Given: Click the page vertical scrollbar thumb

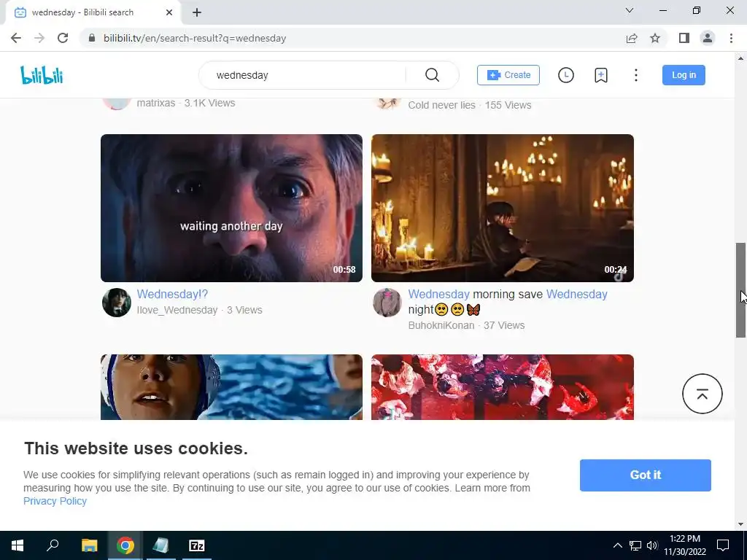Looking at the screenshot, I should coord(740,290).
